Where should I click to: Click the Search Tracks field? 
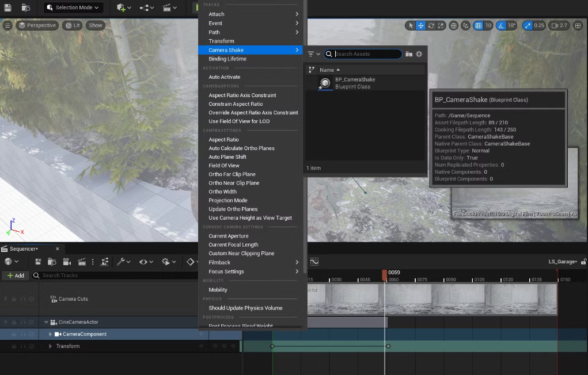click(115, 275)
